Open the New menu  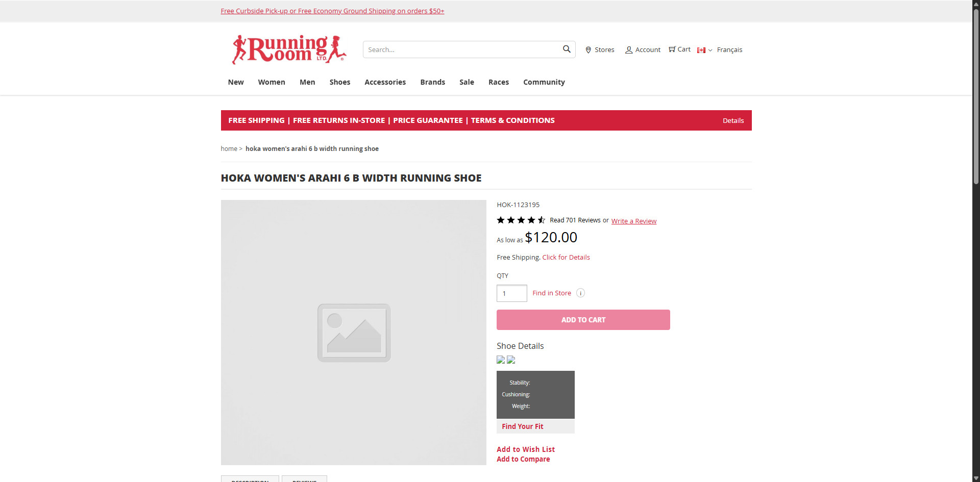click(236, 82)
